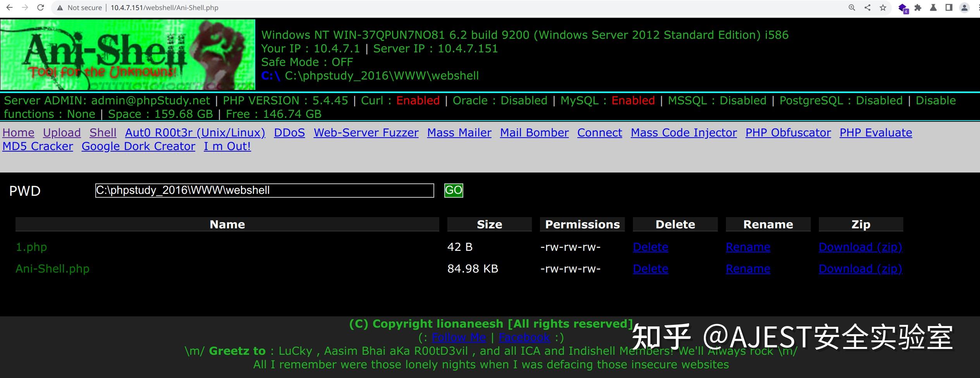
Task: Open the DDoS tool link
Action: (x=289, y=133)
